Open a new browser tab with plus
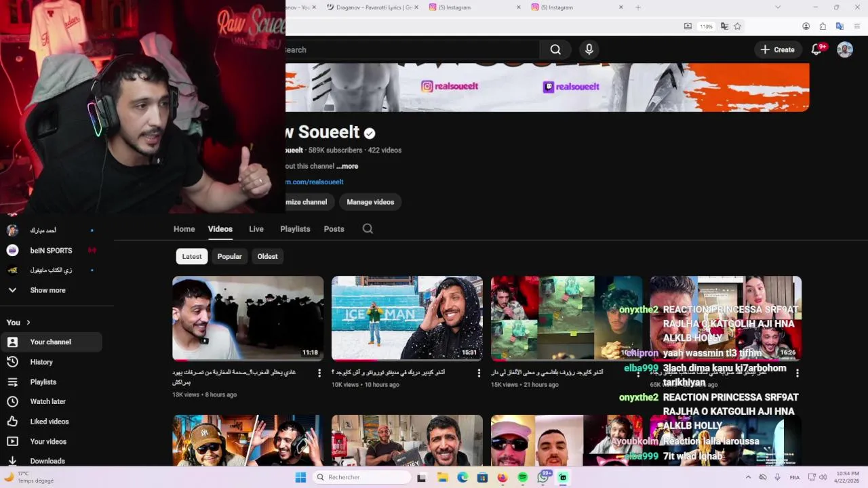 638,7
